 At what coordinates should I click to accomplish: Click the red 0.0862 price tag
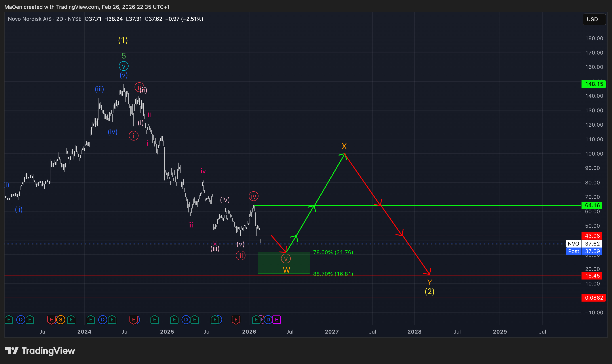point(593,298)
